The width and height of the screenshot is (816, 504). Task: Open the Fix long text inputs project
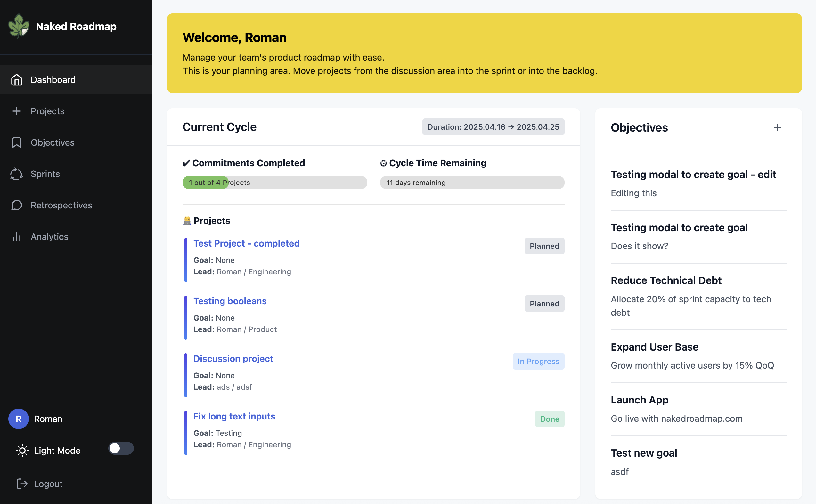(234, 416)
